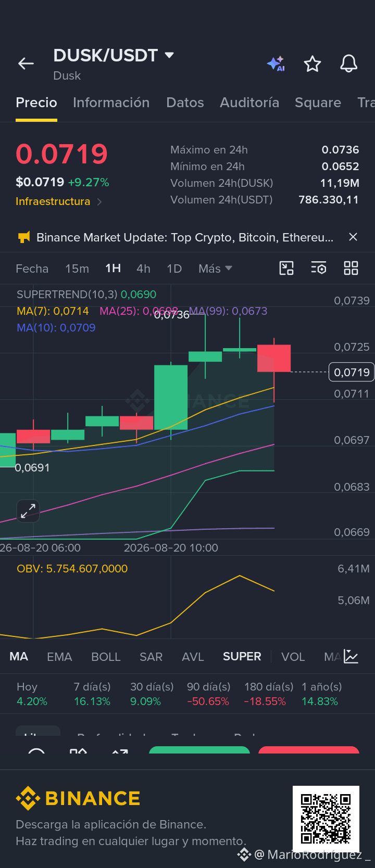
Task: Tap the Volumen 24h(USDT) value 786.330,11
Action: click(329, 200)
